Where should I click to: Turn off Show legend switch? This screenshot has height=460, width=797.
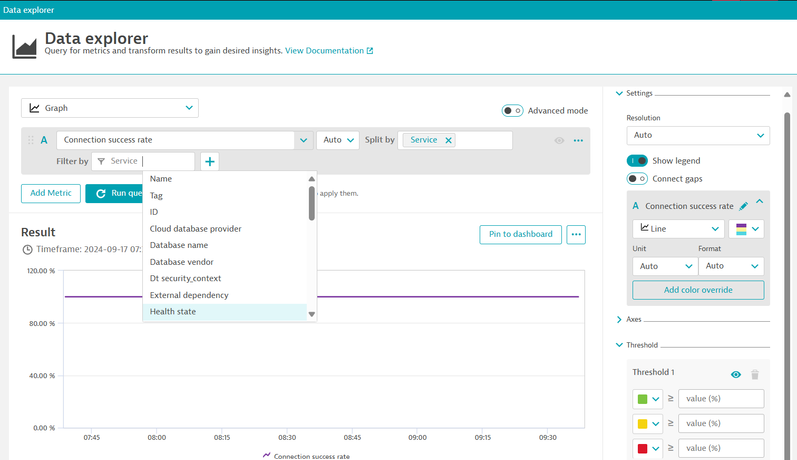637,160
